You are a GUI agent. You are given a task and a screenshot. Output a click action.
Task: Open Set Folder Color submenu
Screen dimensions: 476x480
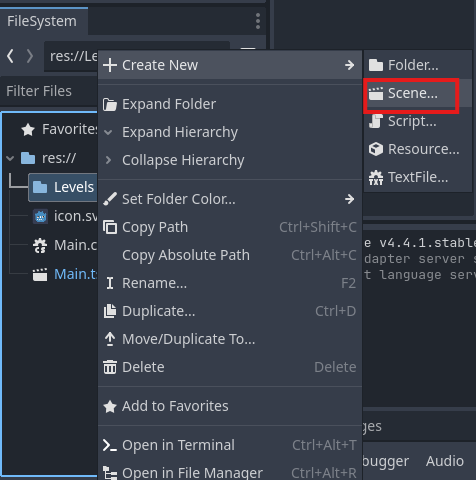coord(230,199)
